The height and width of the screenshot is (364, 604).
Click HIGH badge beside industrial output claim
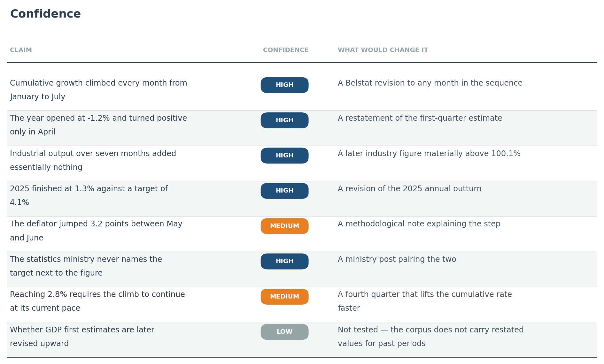pyautogui.click(x=284, y=155)
